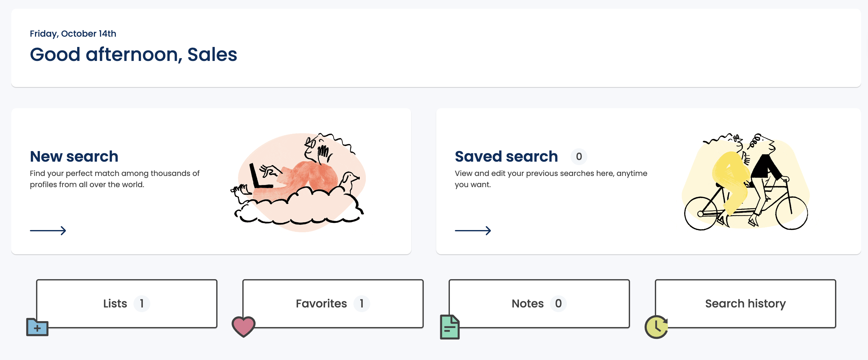This screenshot has height=360, width=868.
Task: Click the Saved search arrow icon
Action: (x=473, y=231)
